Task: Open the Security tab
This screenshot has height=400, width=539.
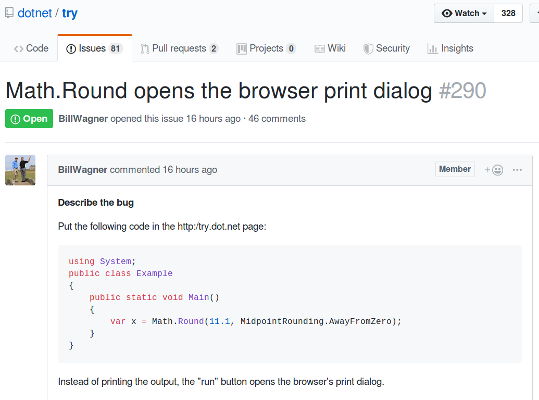Action: tap(387, 48)
